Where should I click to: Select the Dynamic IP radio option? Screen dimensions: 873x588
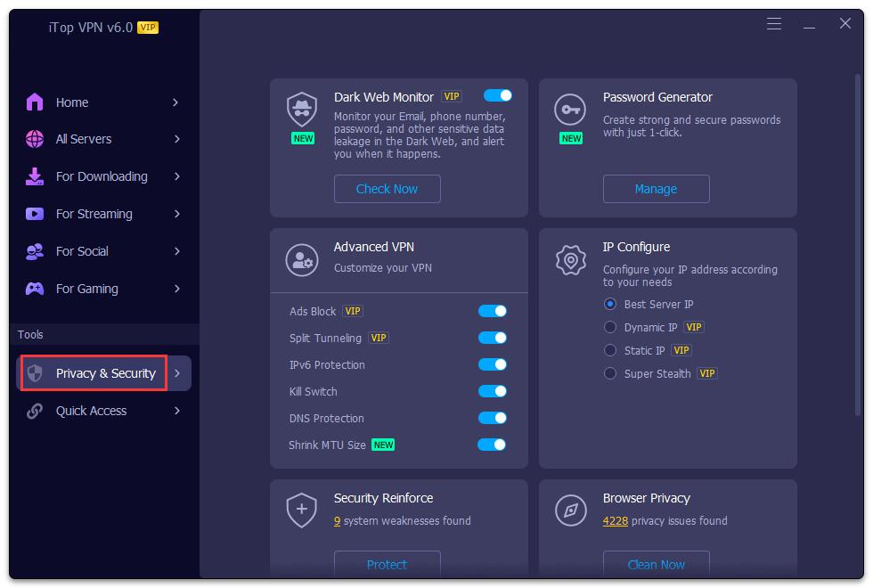click(610, 328)
